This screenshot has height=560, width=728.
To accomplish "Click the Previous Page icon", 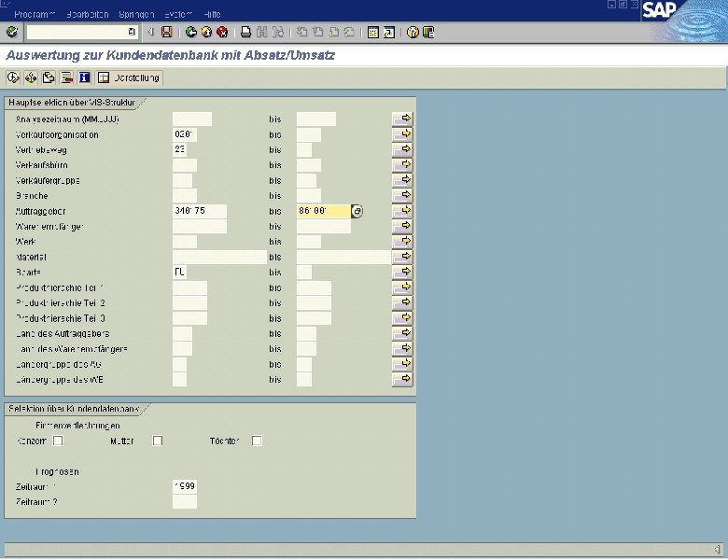I will pos(317,32).
